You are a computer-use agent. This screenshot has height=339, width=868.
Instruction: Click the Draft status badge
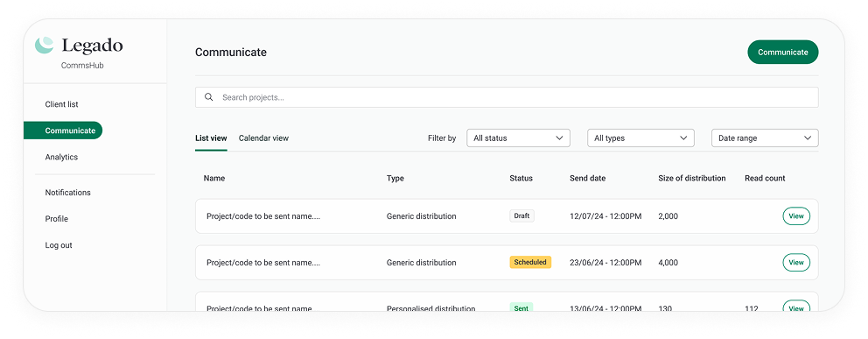(521, 216)
